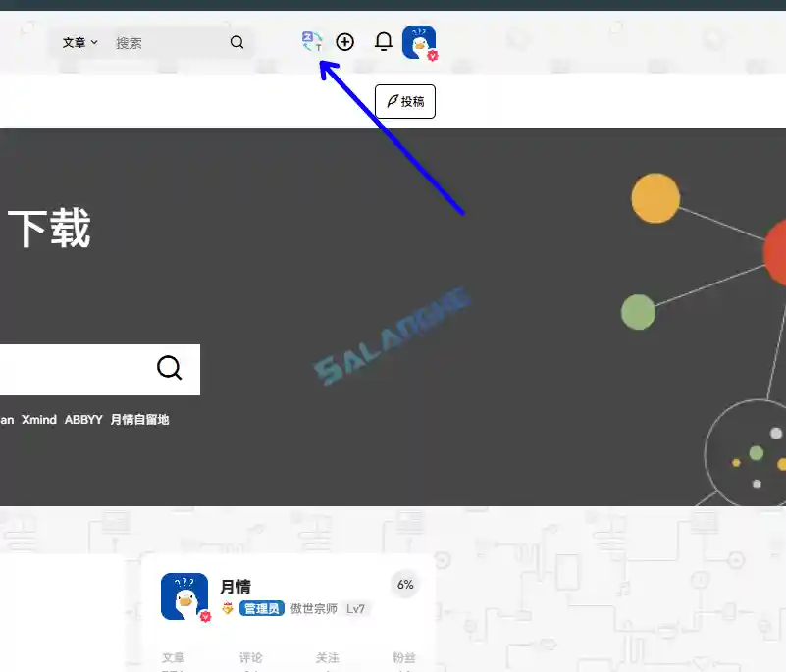
Task: Click the 6% level progress indicator
Action: click(x=404, y=585)
